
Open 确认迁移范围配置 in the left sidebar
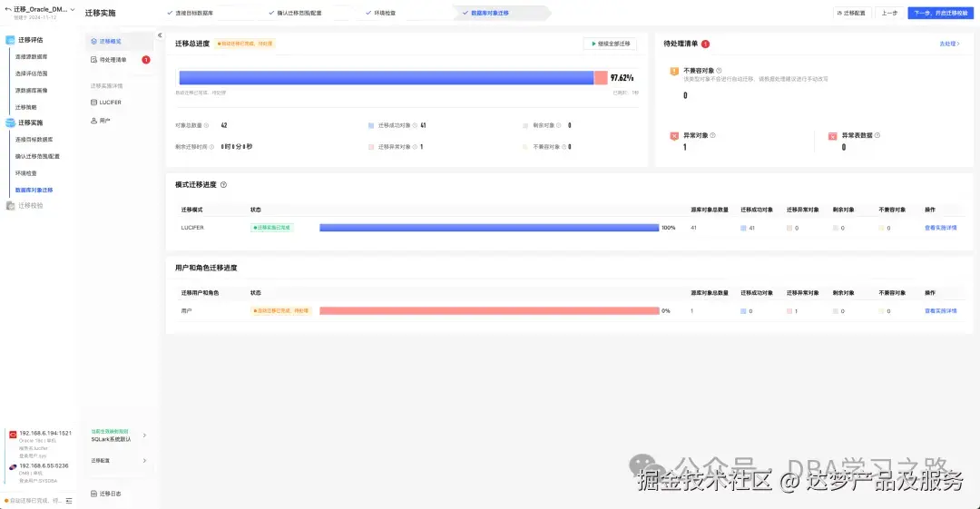click(x=37, y=156)
